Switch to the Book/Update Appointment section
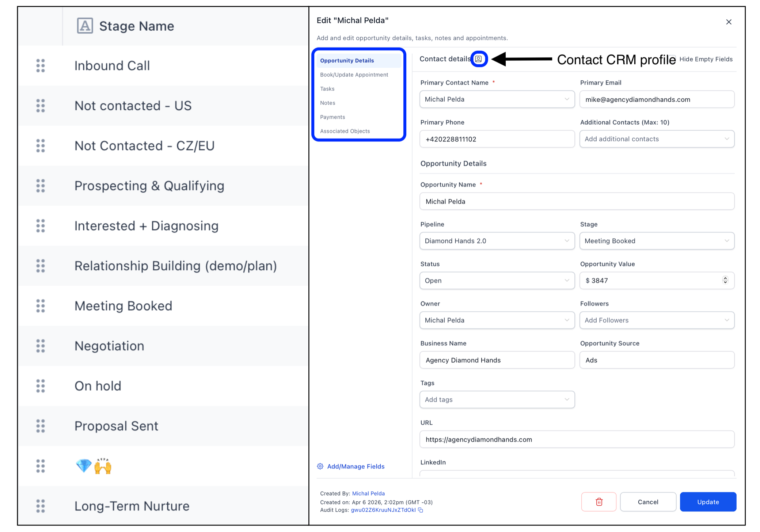The width and height of the screenshot is (760, 532). (354, 75)
